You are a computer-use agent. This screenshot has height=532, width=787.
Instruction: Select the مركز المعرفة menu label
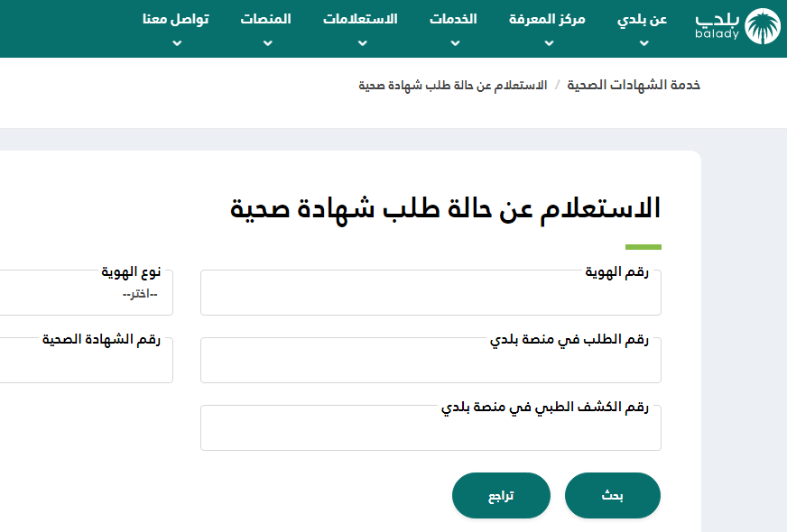click(x=547, y=19)
